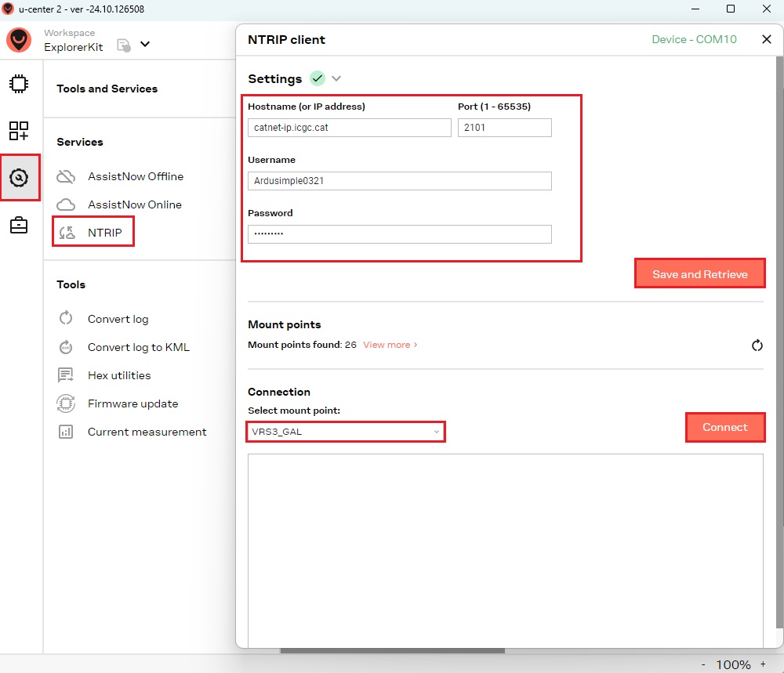Click the zoom in plus control
784x673 pixels.
[763, 664]
